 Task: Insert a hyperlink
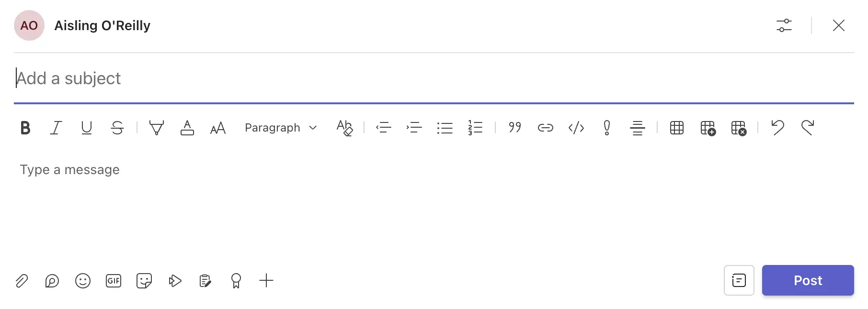pos(546,128)
